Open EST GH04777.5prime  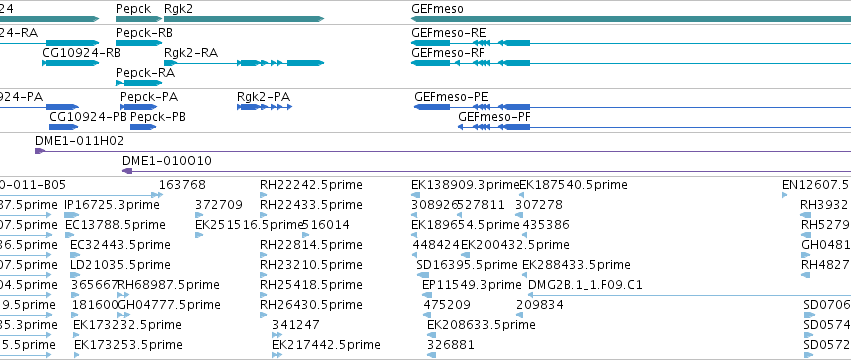coord(169,305)
